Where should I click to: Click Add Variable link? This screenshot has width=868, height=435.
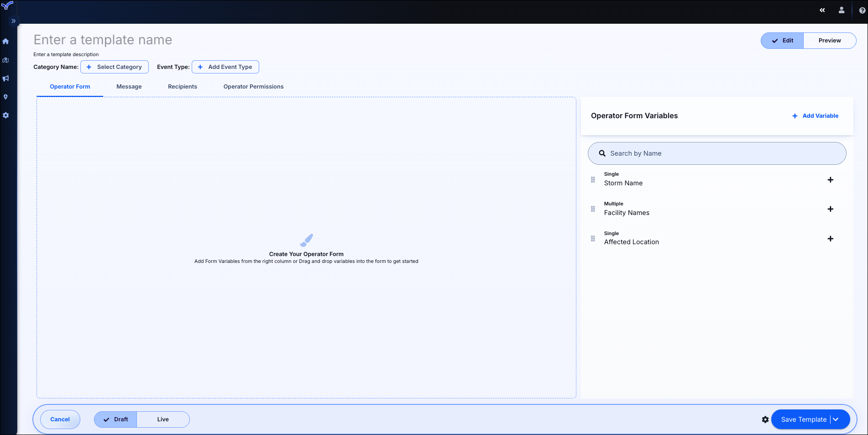pos(815,116)
